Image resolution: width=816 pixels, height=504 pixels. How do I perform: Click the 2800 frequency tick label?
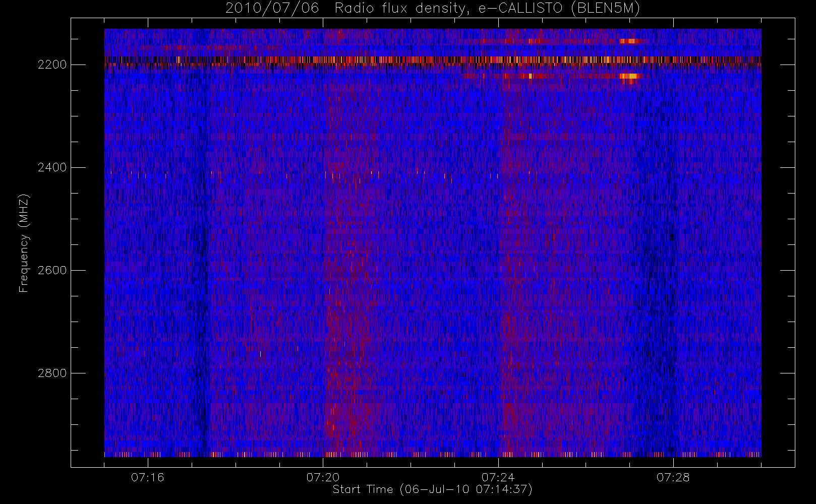(x=52, y=373)
